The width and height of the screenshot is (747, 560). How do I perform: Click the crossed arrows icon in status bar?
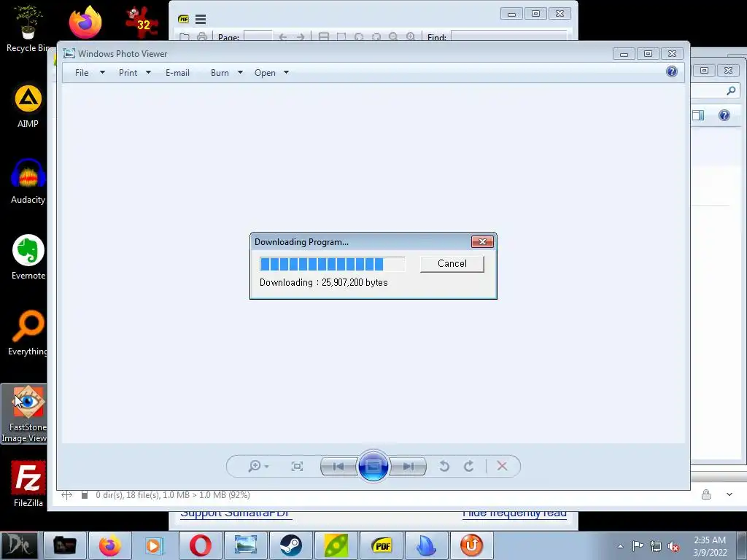pos(66,495)
